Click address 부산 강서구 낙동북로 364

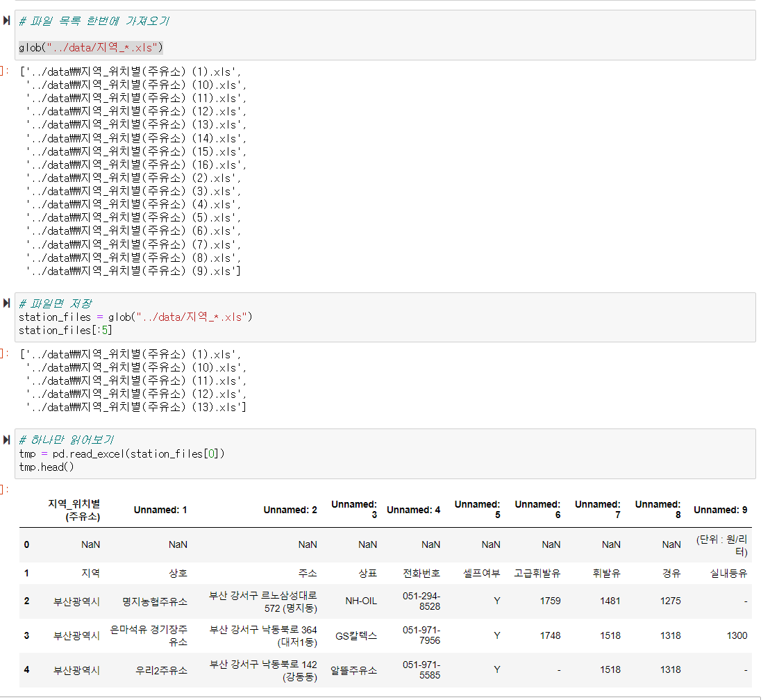point(263,635)
